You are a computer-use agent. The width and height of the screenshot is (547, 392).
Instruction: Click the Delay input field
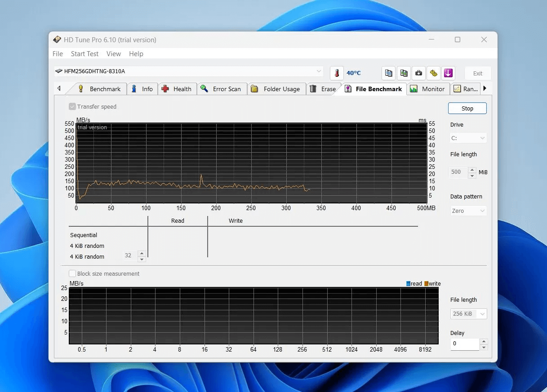tap(465, 344)
